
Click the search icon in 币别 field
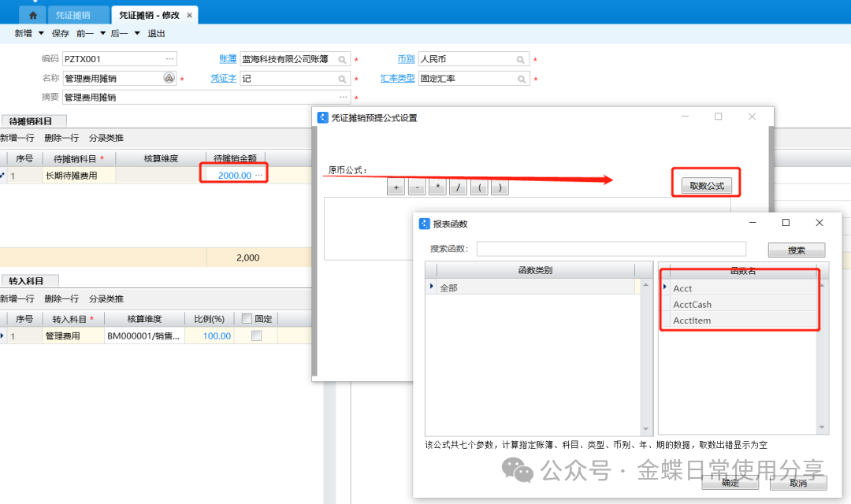click(521, 59)
